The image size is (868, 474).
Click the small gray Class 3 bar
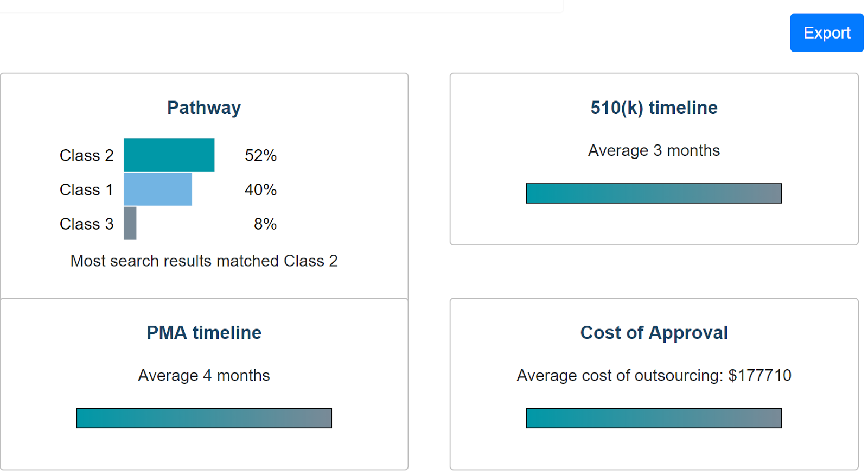[130, 223]
